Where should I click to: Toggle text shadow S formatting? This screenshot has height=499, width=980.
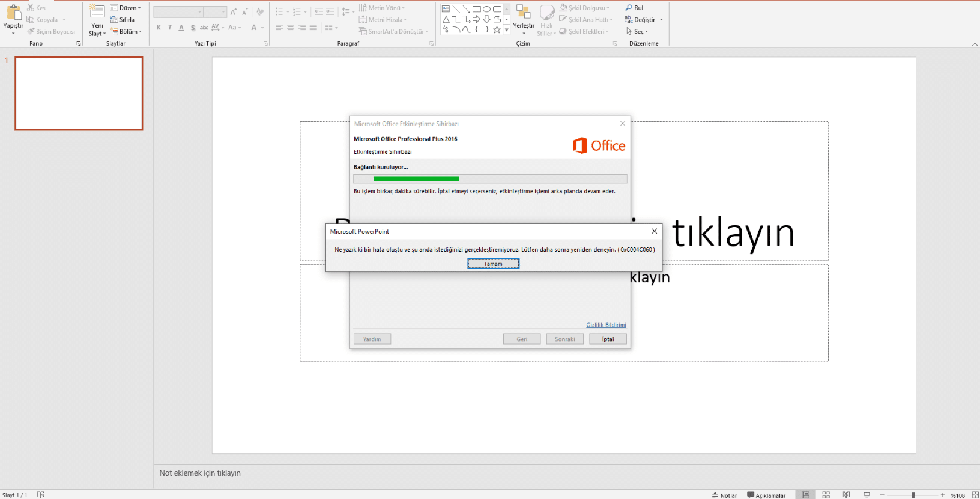point(193,28)
